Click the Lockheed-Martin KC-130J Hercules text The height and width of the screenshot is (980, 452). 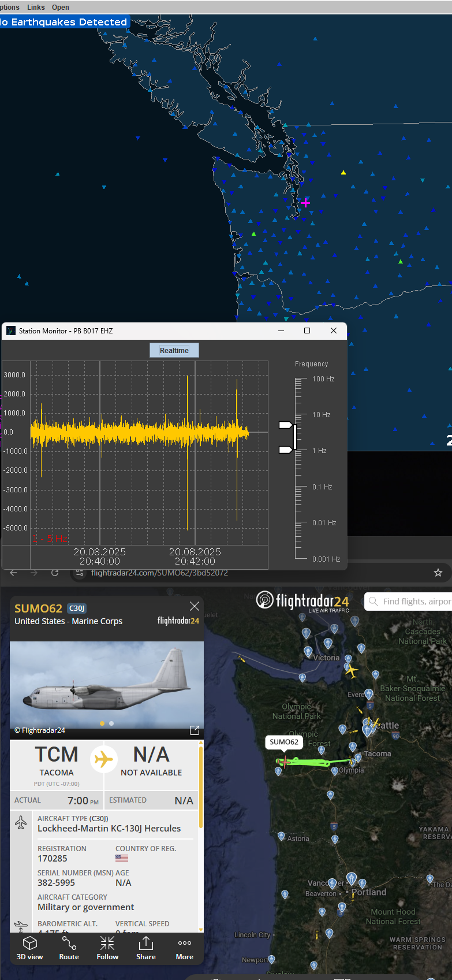pyautogui.click(x=109, y=829)
